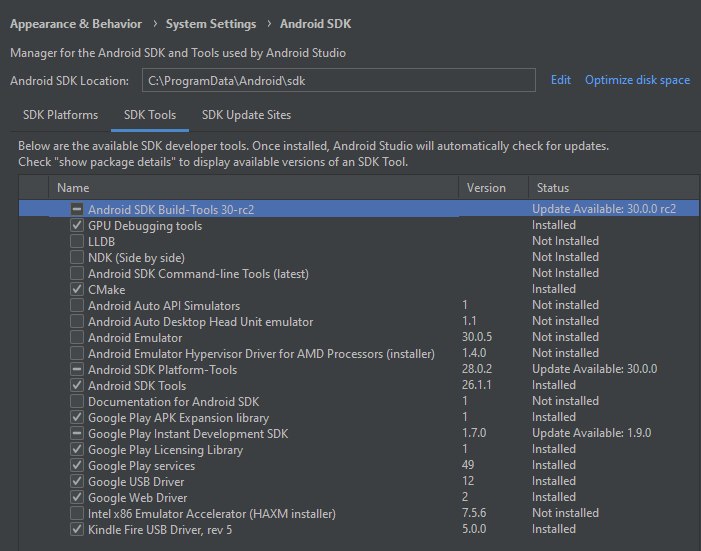Image resolution: width=701 pixels, height=551 pixels.
Task: Click the Optimize disk space link
Action: point(638,80)
